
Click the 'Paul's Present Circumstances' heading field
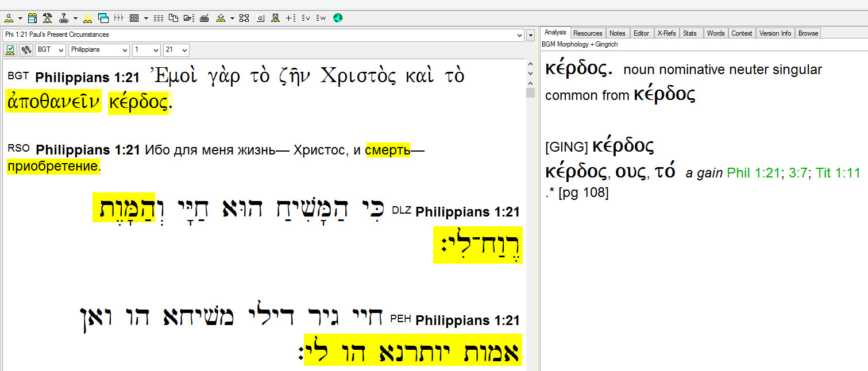tap(263, 35)
